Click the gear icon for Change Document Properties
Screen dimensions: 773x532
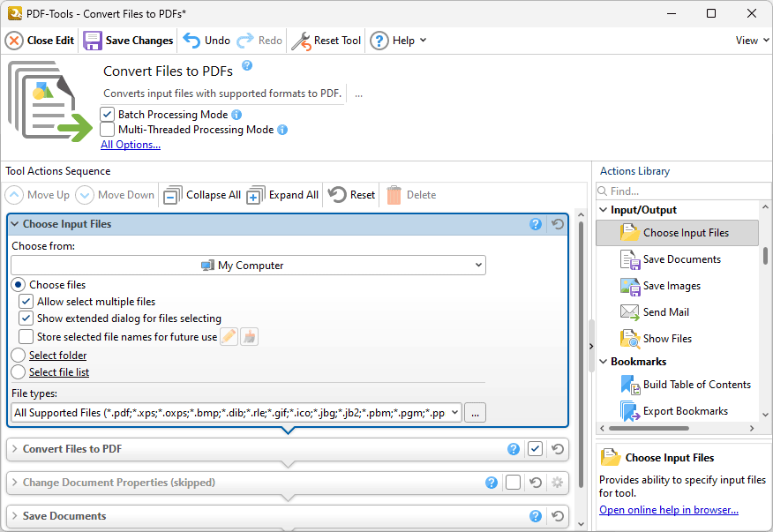click(558, 483)
